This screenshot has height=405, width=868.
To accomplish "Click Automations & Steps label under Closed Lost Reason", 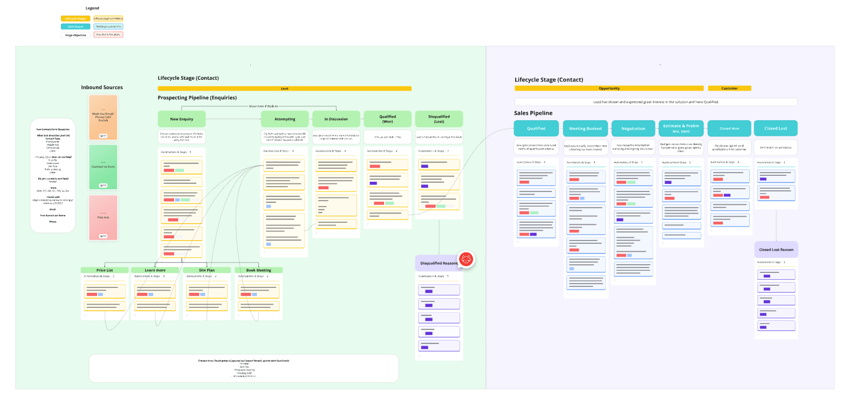I will 771,262.
